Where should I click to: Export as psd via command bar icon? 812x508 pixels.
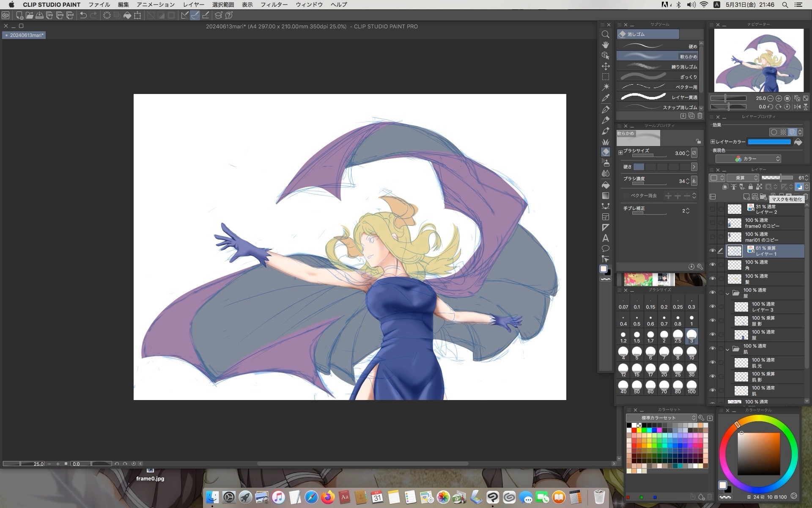coord(70,16)
